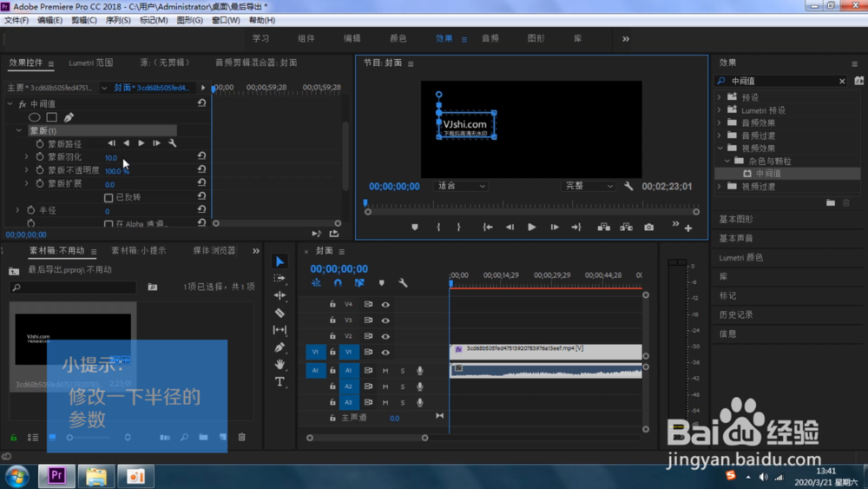This screenshot has width=868, height=489.
Task: Click the Export Frame camera icon
Action: click(x=648, y=227)
